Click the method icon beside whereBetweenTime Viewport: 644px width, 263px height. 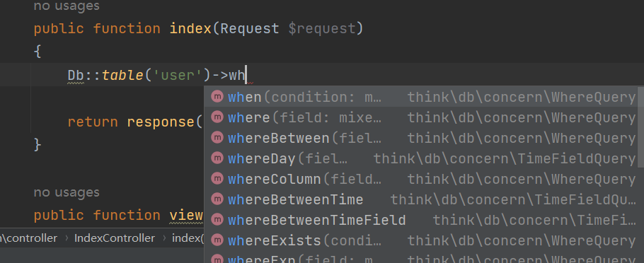(x=217, y=199)
